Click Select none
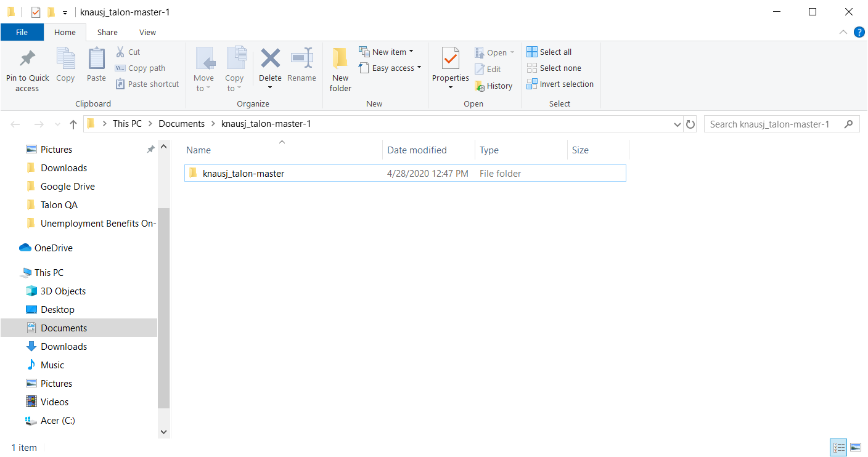 tap(554, 68)
